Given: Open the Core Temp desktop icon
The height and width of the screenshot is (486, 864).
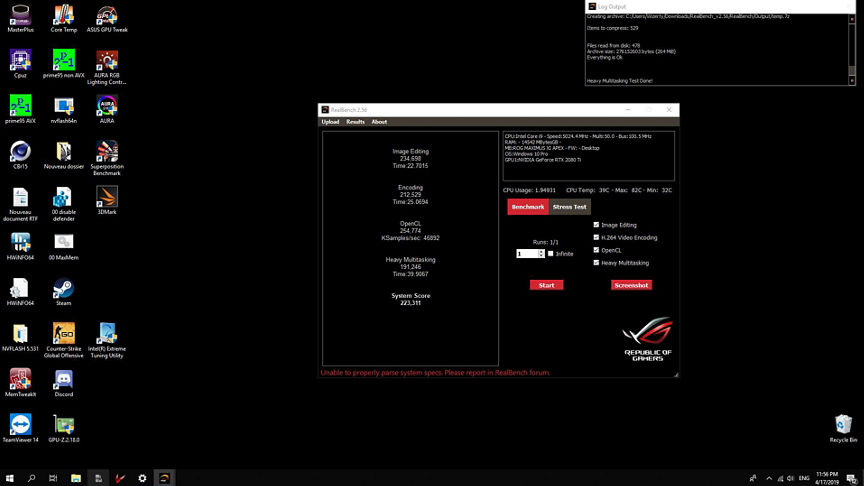Looking at the screenshot, I should pyautogui.click(x=63, y=16).
